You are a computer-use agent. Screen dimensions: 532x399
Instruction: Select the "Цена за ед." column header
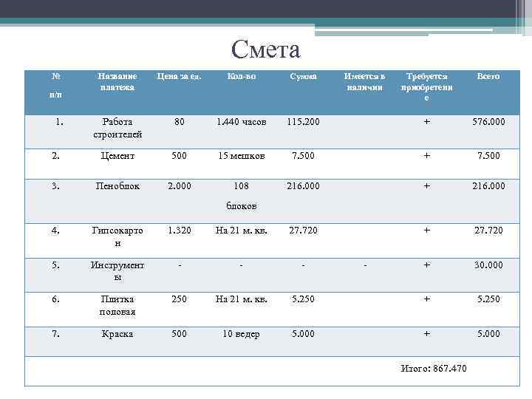[x=179, y=76]
